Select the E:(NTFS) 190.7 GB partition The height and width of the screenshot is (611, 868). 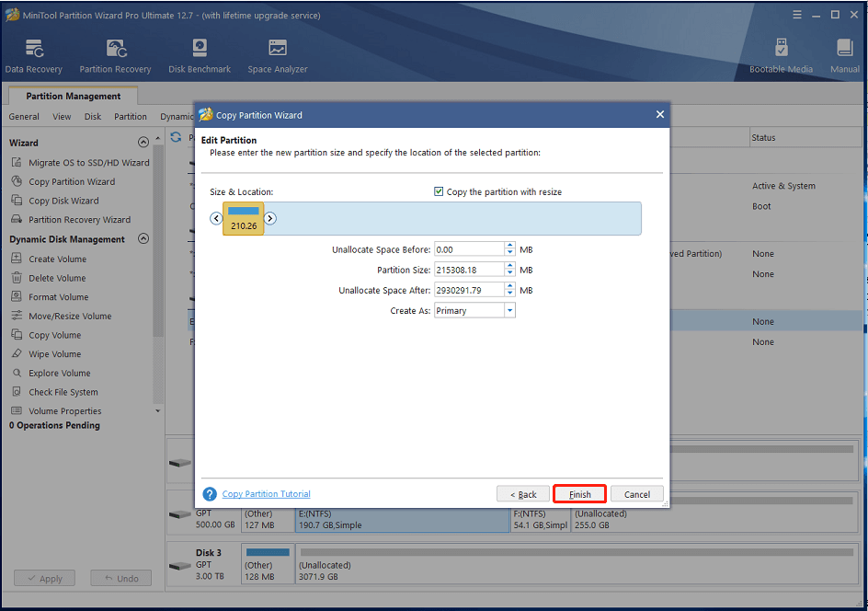[403, 520]
